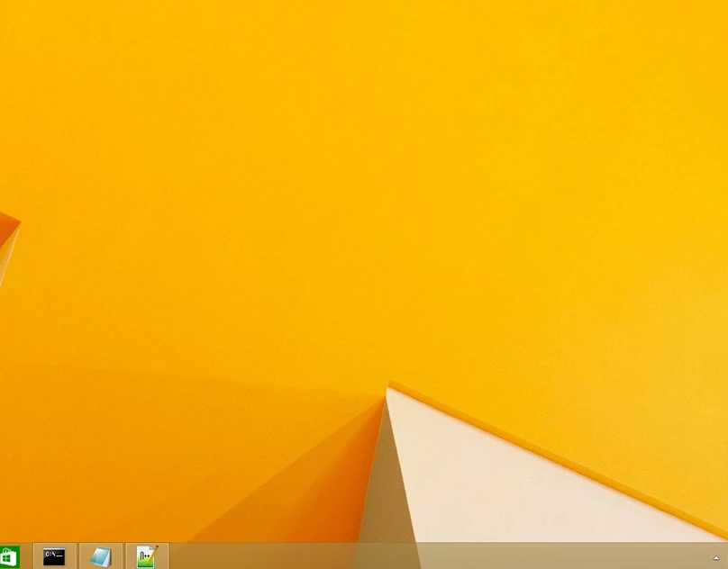728x569 pixels.
Task: Switch to the cmd taskbar button
Action: click(54, 556)
